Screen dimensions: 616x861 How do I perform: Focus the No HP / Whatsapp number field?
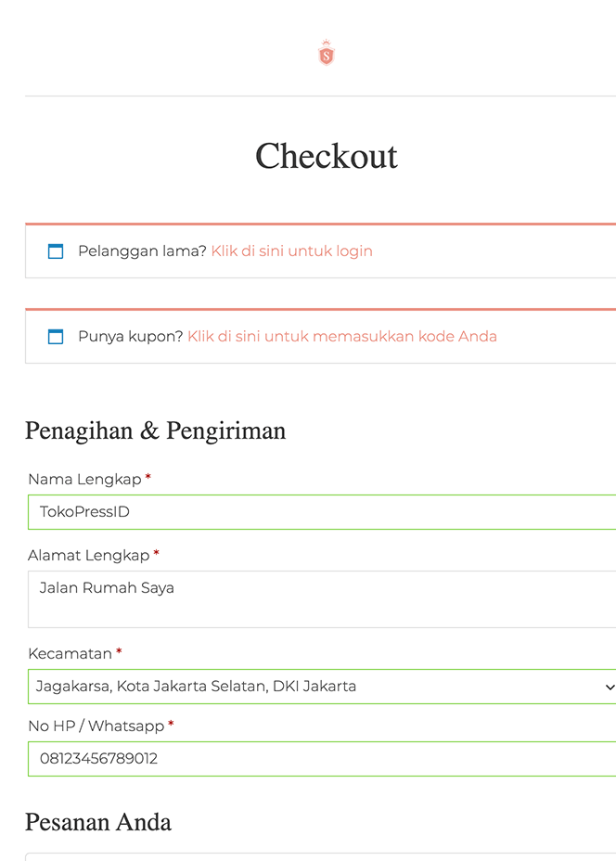[x=322, y=759]
